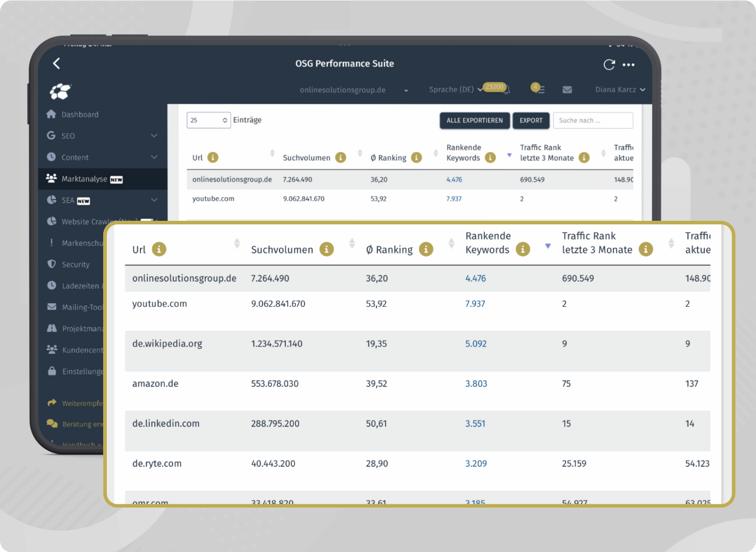
Task: Open keyword link 3.209 for de.ryte.com
Action: [x=476, y=464]
